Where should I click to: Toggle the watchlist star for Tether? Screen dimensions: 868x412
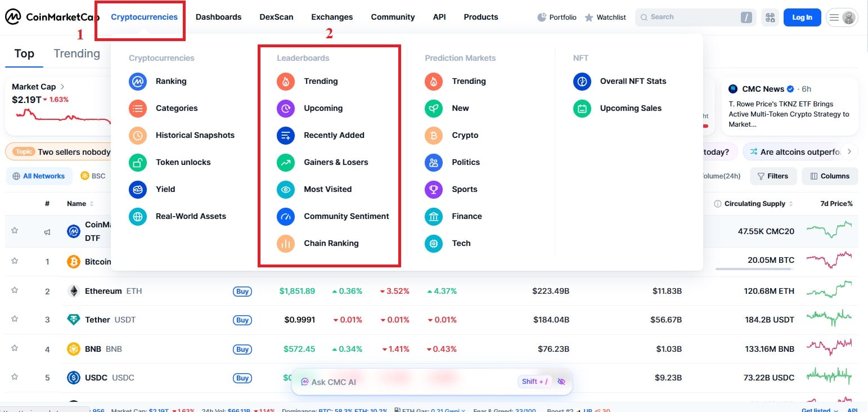coord(15,319)
